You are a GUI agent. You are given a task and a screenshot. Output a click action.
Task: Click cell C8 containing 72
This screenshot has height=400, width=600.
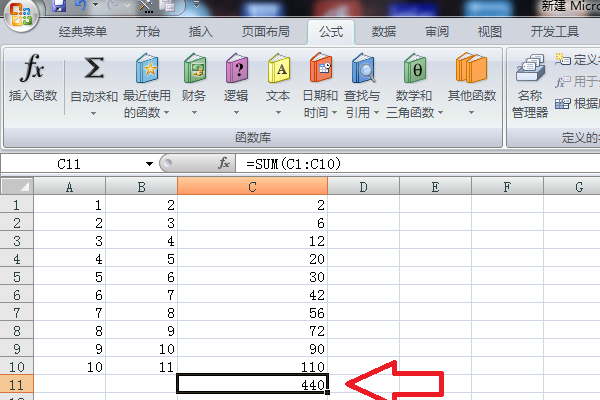click(x=253, y=331)
